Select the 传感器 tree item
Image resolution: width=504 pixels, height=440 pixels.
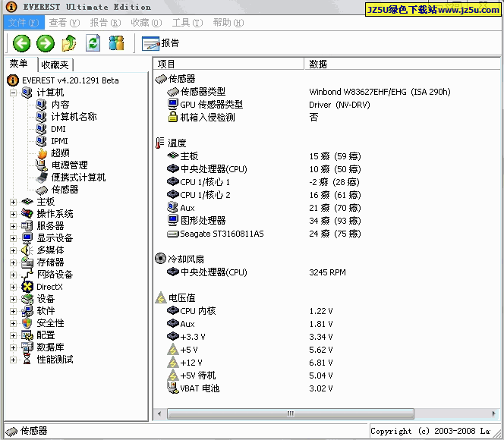tap(65, 190)
